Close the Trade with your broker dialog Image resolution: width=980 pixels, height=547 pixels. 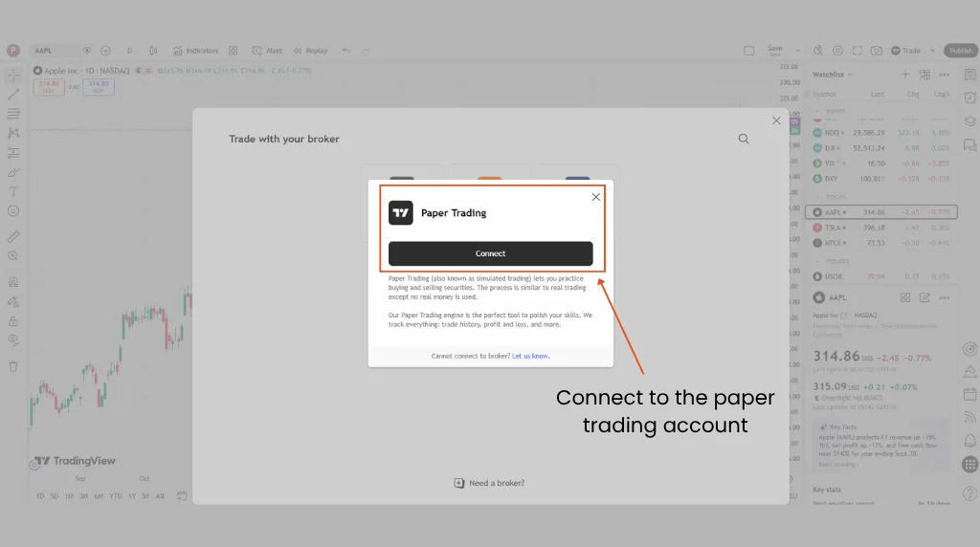point(776,120)
